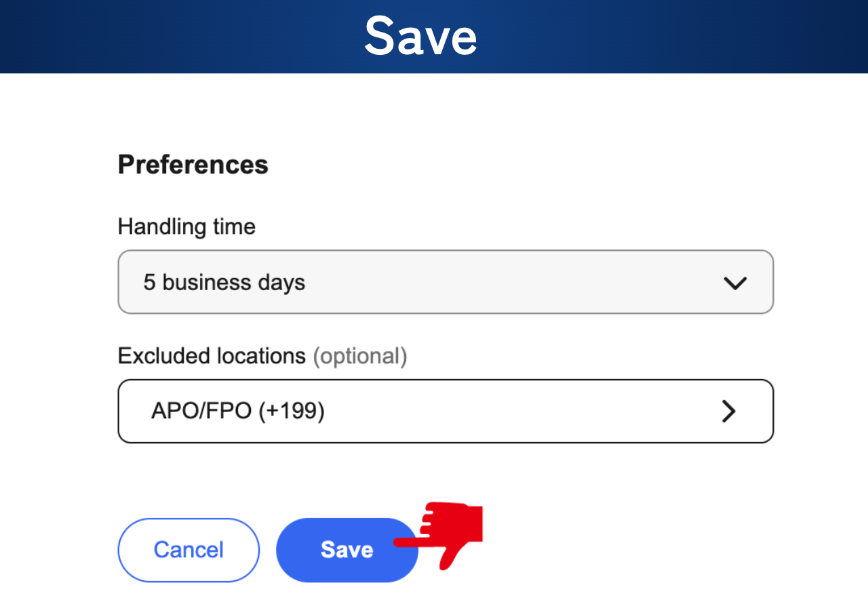Click the 'Save' title in the header
The image size is (868, 606).
tap(420, 36)
